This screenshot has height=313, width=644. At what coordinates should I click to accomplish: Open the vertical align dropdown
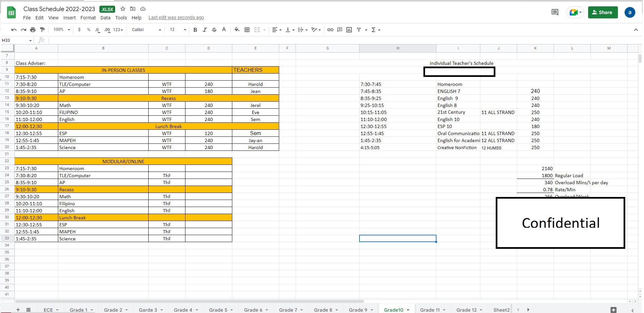click(x=290, y=30)
